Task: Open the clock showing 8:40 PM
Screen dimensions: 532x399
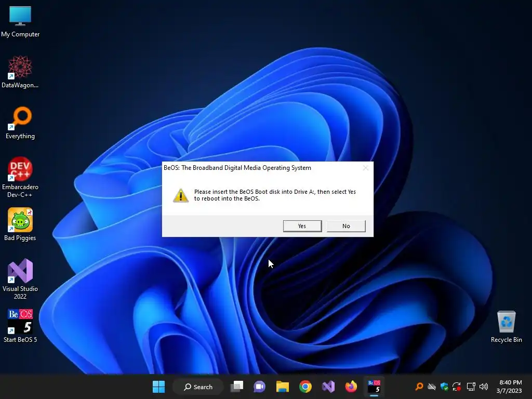Action: [509, 387]
